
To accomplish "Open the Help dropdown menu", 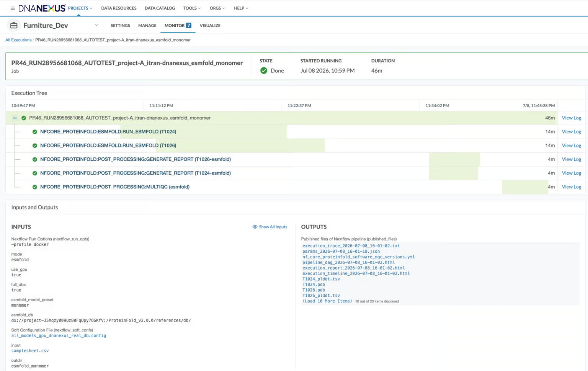I will pyautogui.click(x=241, y=8).
